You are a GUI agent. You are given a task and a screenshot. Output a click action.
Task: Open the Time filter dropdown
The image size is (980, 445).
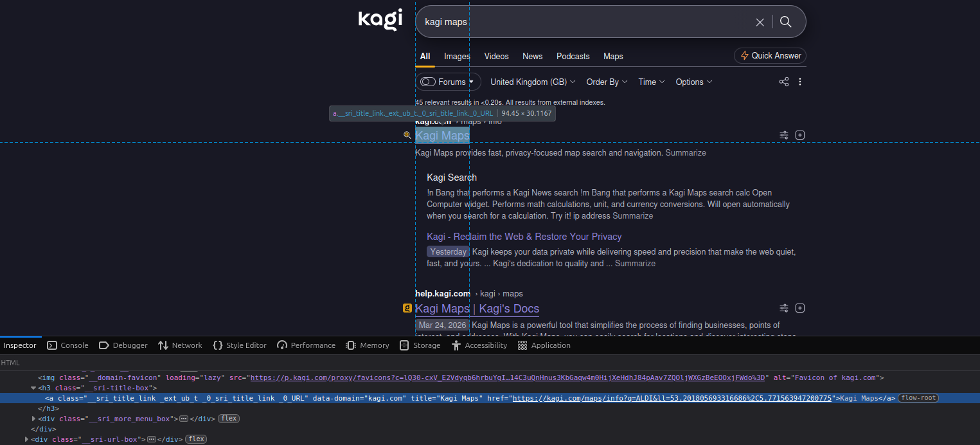(x=652, y=82)
